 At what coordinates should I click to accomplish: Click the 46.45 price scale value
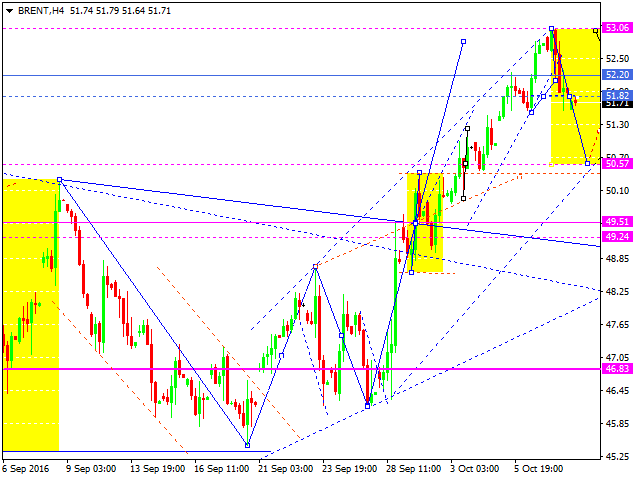coord(618,391)
